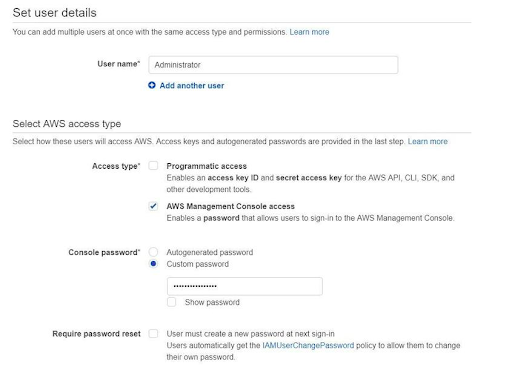The height and width of the screenshot is (387, 512).
Task: Click the Select AWS access type heading
Action: [67, 124]
